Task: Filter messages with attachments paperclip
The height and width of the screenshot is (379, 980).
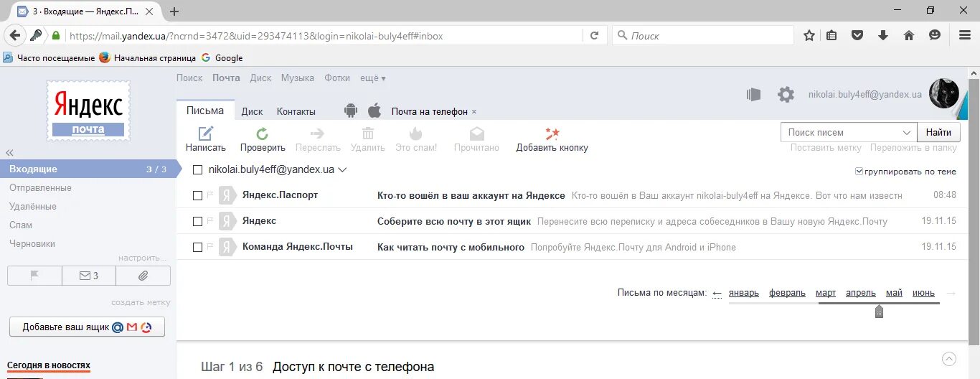Action: click(143, 275)
